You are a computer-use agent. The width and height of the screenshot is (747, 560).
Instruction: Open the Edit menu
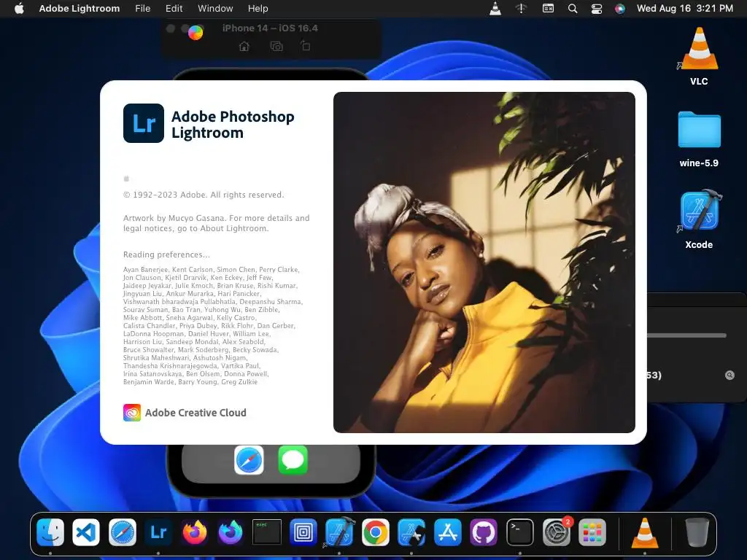[174, 8]
